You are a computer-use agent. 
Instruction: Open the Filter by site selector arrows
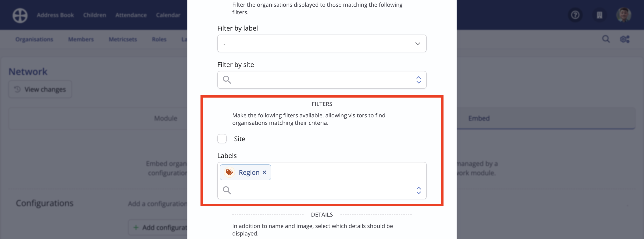tap(419, 80)
